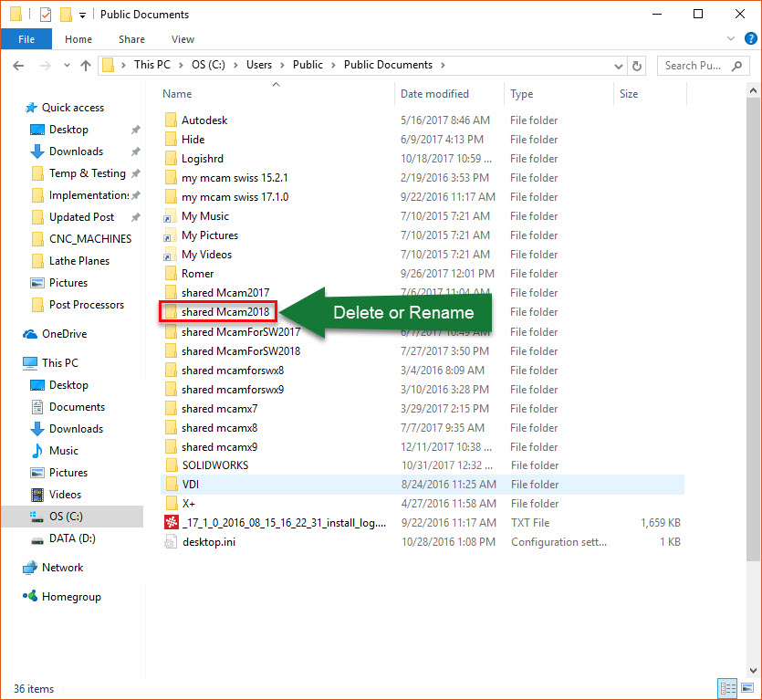Select Network in navigation pane
This screenshot has width=762, height=700.
pos(62,568)
